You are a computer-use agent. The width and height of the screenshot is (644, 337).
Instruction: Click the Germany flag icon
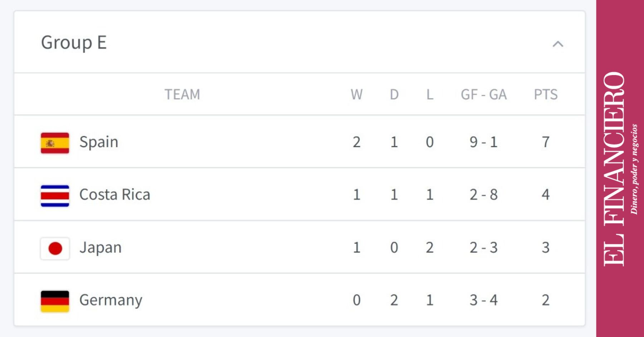point(55,301)
